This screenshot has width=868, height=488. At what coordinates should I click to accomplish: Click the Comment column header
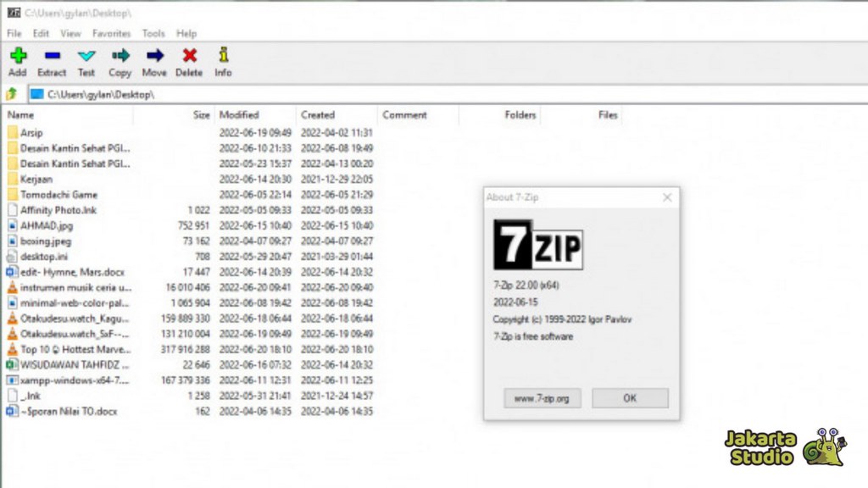point(419,115)
